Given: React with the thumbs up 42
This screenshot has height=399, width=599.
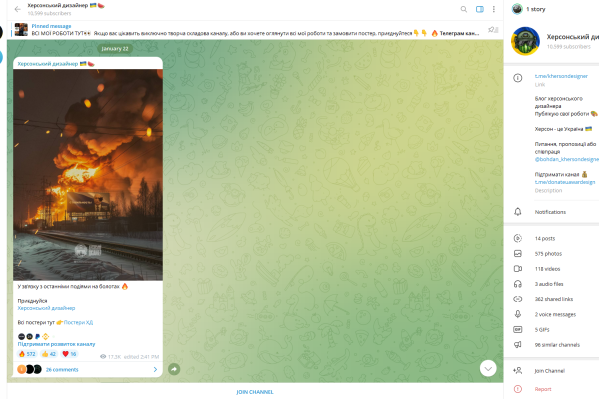Looking at the screenshot, I should pyautogui.click(x=49, y=354).
